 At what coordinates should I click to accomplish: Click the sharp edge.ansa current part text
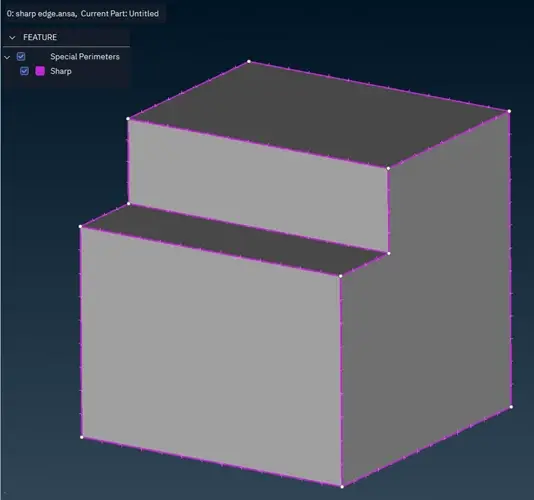pyautogui.click(x=83, y=14)
